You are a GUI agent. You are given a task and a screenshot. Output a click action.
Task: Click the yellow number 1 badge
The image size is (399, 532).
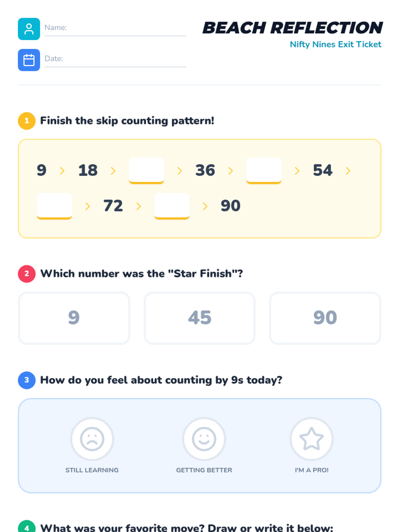tap(27, 121)
